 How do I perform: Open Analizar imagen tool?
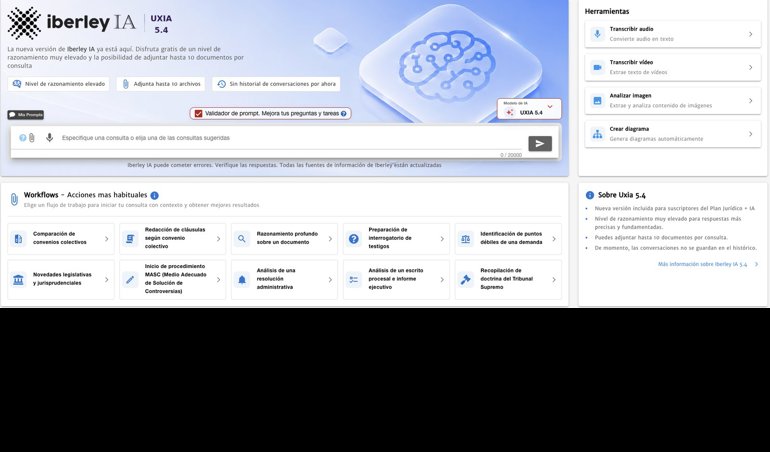673,101
